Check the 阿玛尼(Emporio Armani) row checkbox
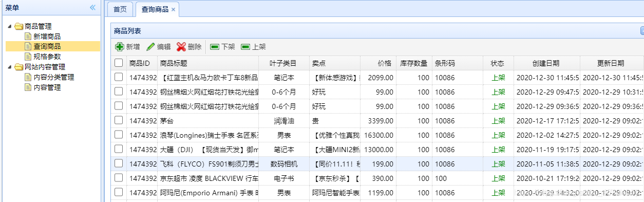Image resolution: width=644 pixels, height=202 pixels. pyautogui.click(x=119, y=192)
